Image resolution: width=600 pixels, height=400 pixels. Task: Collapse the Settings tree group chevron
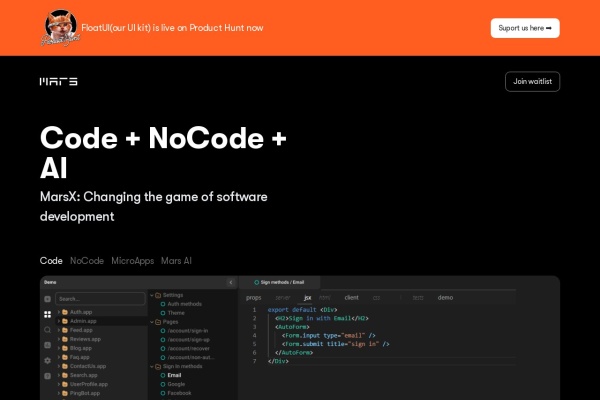152,295
